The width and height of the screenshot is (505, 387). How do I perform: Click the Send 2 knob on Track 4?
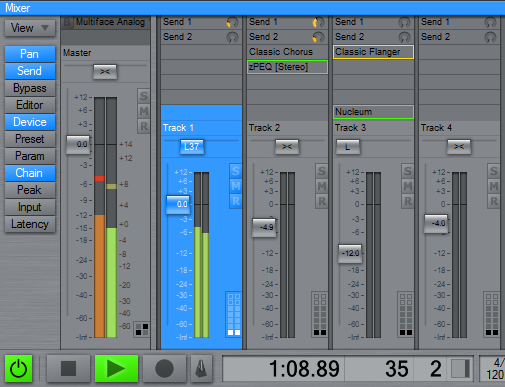tap(490, 37)
